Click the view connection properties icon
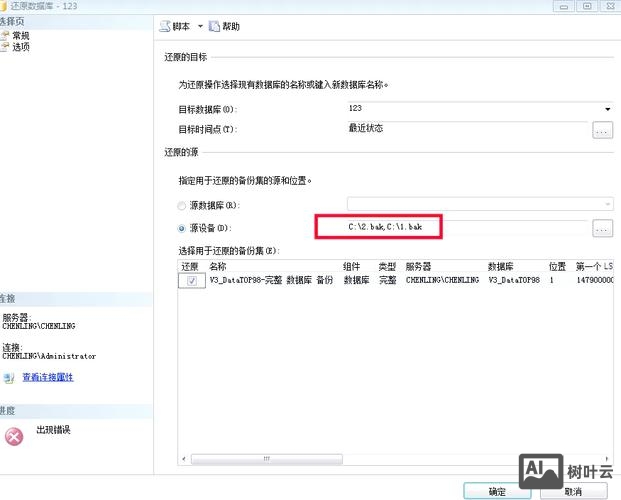The height and width of the screenshot is (500, 621). [9, 378]
